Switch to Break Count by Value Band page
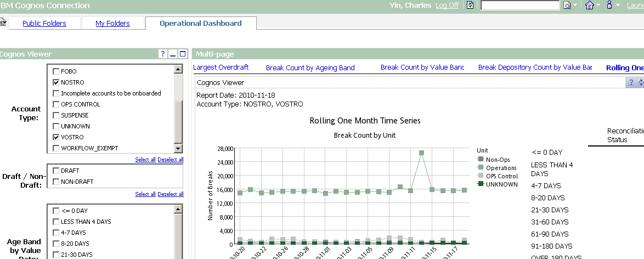The height and width of the screenshot is (259, 644). 422,67
